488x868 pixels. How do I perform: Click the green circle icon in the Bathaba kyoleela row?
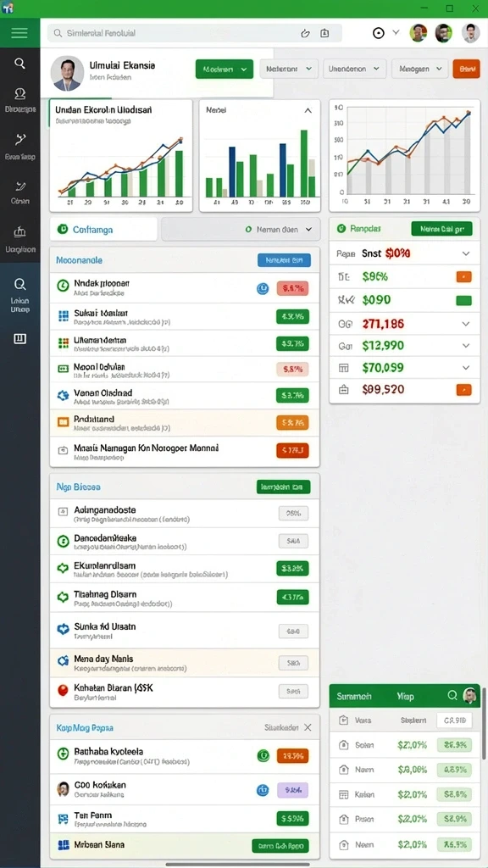[263, 755]
